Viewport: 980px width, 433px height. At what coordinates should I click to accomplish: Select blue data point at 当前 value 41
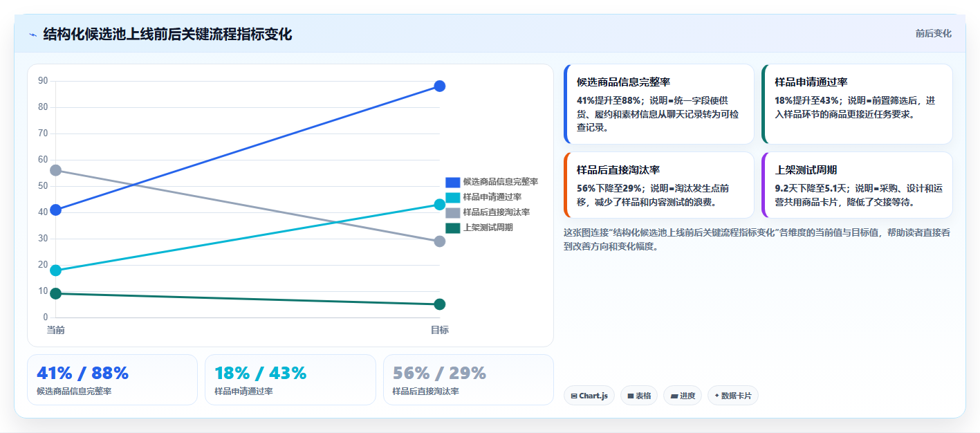tap(56, 210)
